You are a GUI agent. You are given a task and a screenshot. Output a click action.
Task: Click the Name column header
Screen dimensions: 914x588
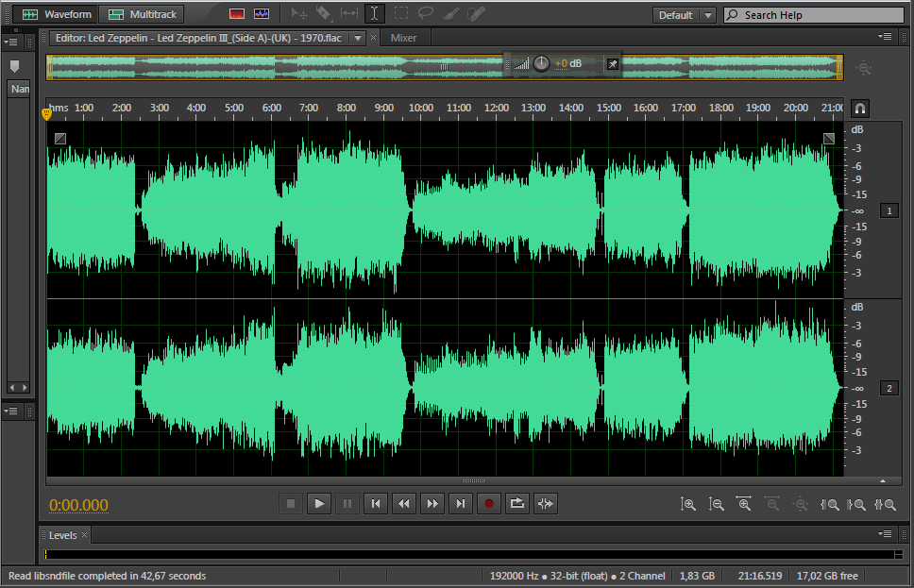[19, 89]
